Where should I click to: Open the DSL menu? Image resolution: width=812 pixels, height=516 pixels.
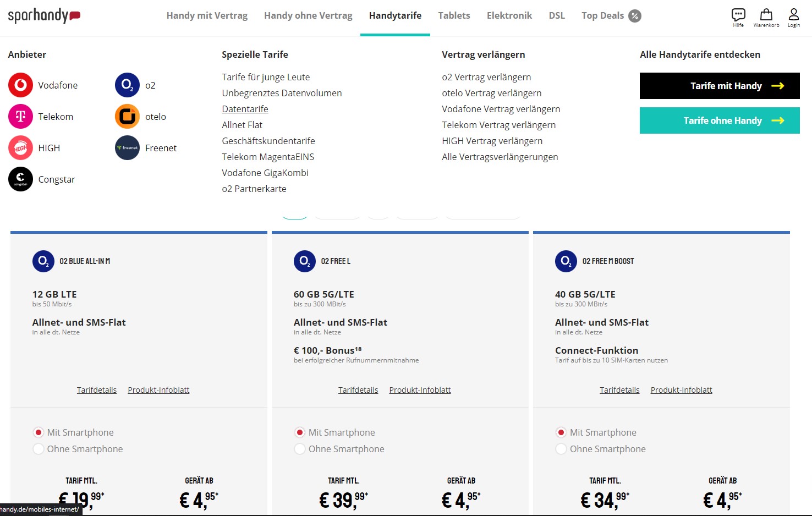(x=557, y=15)
